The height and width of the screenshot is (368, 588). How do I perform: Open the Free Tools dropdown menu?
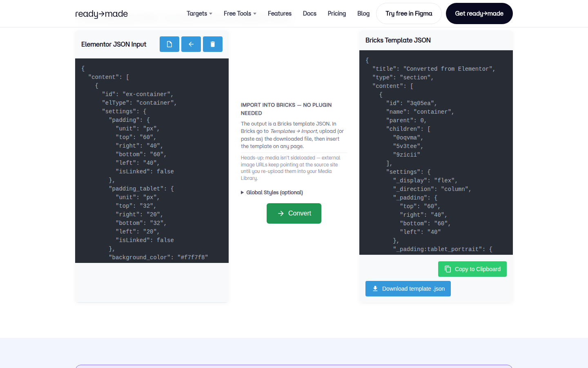pos(240,13)
